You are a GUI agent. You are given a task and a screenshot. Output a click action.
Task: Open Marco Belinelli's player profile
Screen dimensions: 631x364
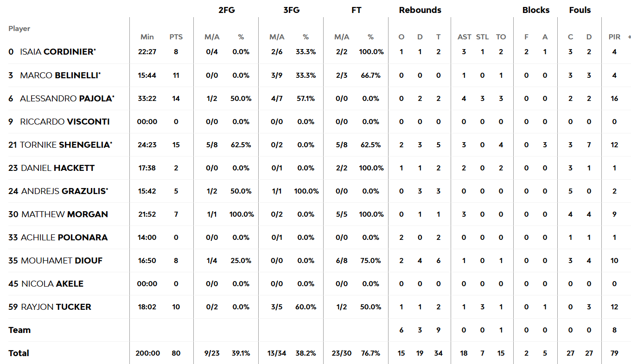click(x=59, y=75)
